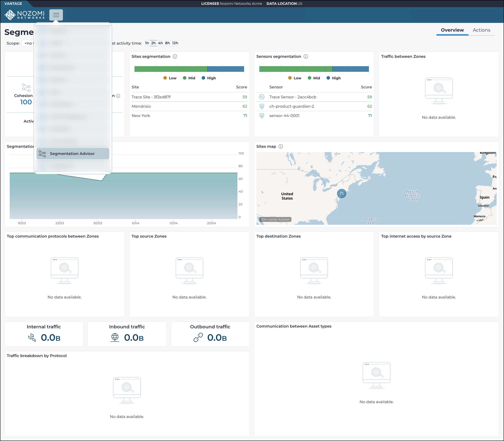This screenshot has height=441, width=504.
Task: Click the Outbound traffic 0.0B value
Action: 217,338
